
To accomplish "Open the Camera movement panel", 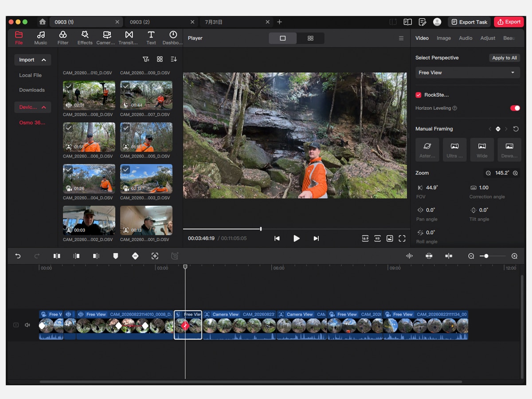I will point(106,38).
